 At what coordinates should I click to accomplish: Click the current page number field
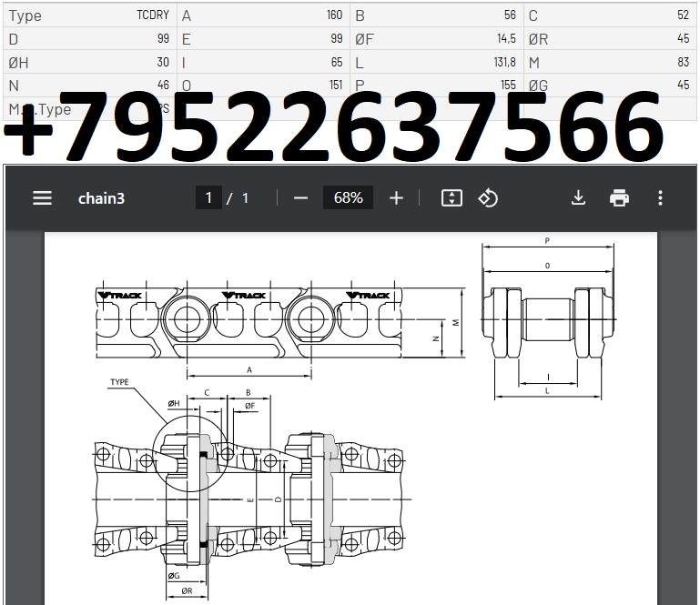(x=208, y=197)
